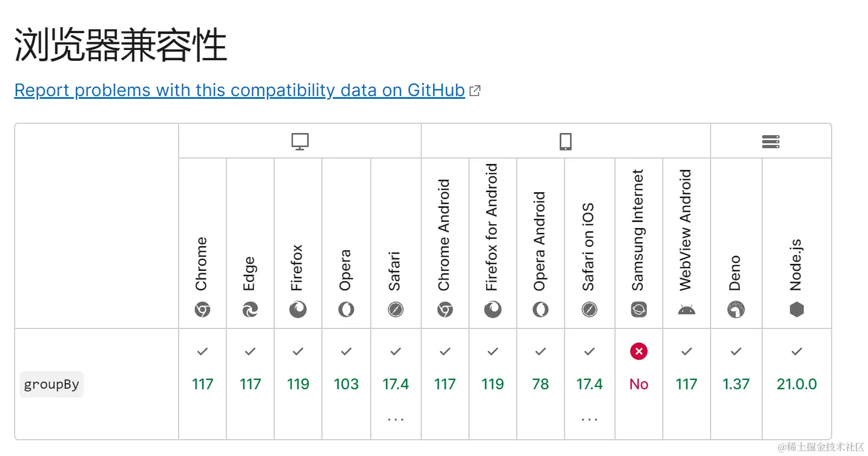Select the Opera 103 support cell
Viewport: 868px width, 456px height.
346,384
